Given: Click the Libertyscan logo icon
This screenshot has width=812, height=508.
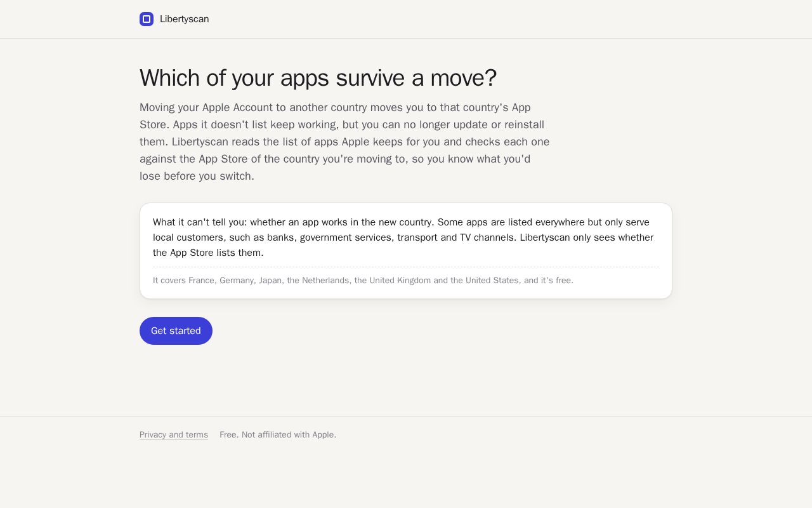Looking at the screenshot, I should click(x=147, y=19).
